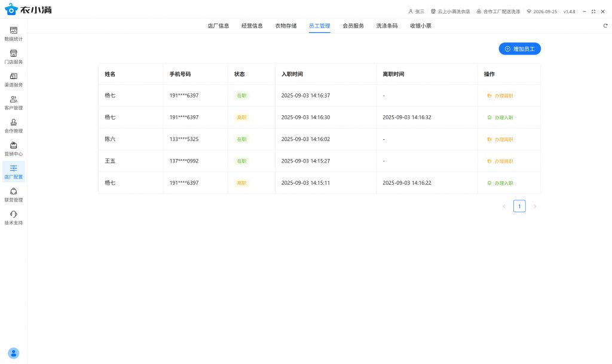This screenshot has height=364, width=612.
Task: Open 营销中心 in sidebar
Action: tap(13, 148)
